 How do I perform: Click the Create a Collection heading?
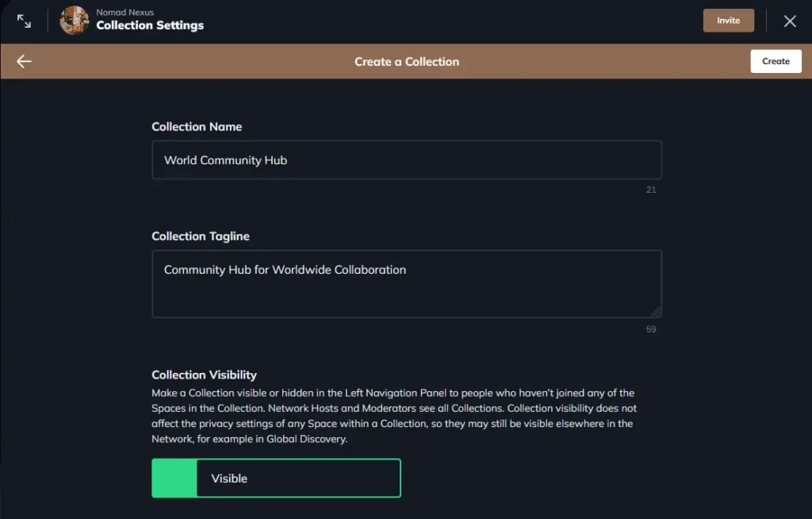pos(407,60)
